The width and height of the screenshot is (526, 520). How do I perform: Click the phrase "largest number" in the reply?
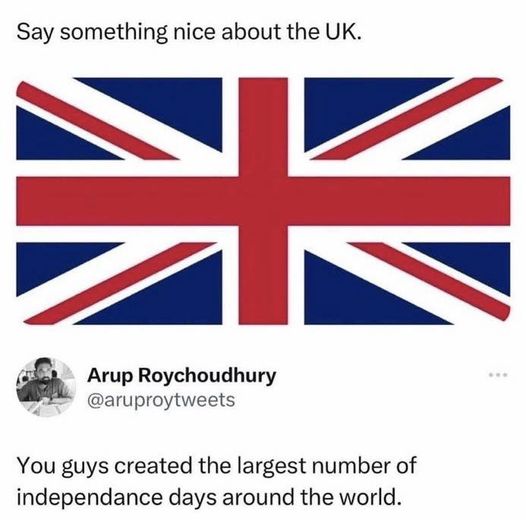click(x=312, y=466)
